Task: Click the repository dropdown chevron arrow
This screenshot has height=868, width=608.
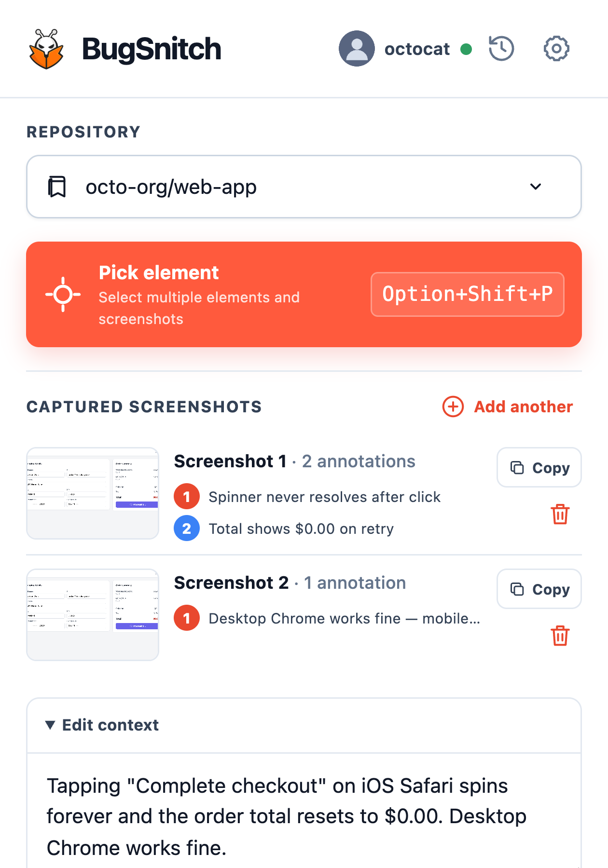Action: (x=536, y=187)
